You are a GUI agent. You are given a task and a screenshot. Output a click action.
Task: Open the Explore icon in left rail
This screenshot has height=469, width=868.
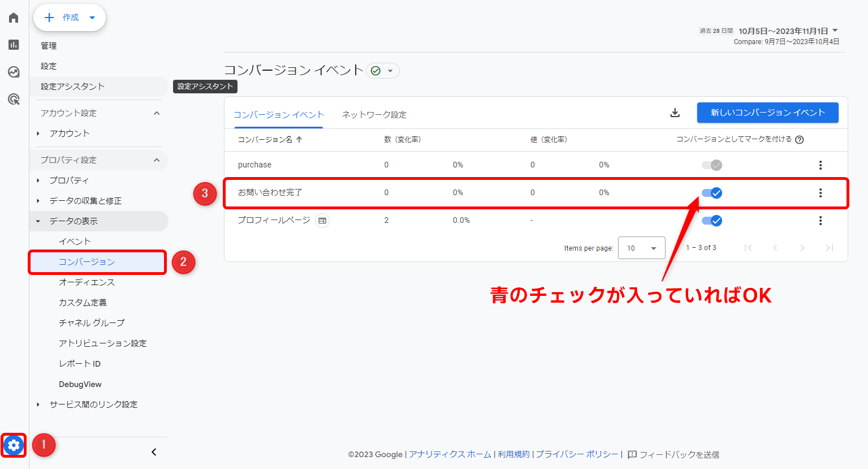[14, 72]
